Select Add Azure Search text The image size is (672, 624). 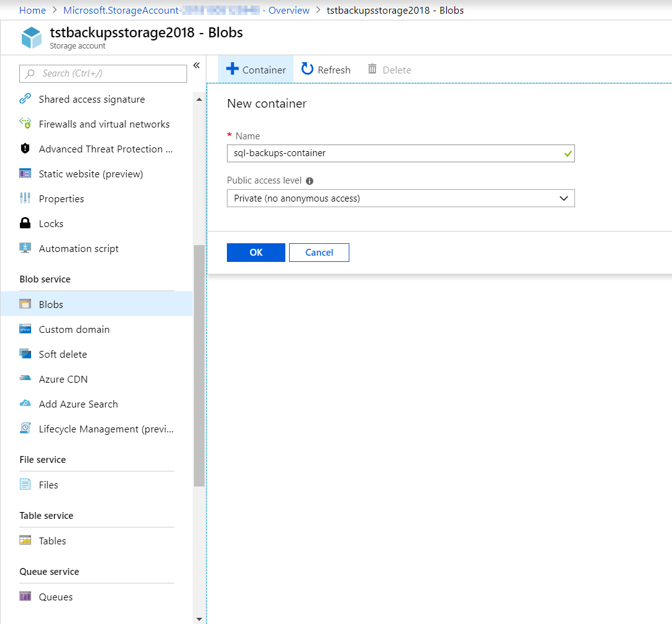point(78,404)
